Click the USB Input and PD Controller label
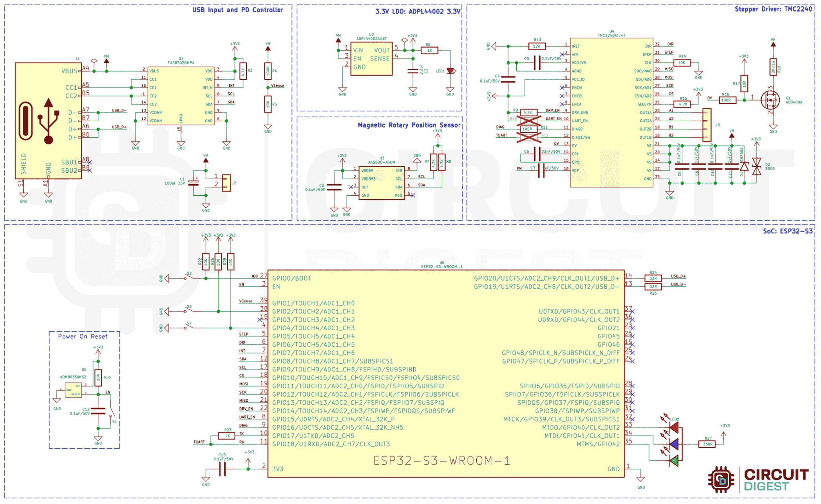The image size is (821, 504). coord(237,10)
